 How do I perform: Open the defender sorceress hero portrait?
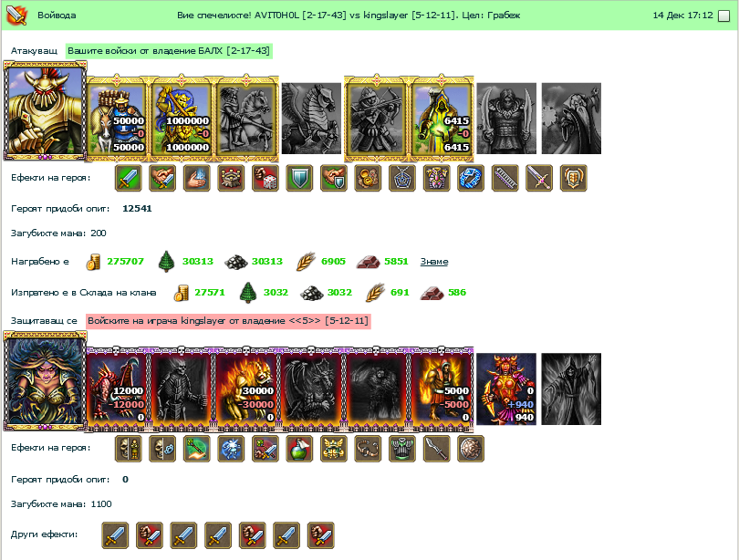point(45,381)
